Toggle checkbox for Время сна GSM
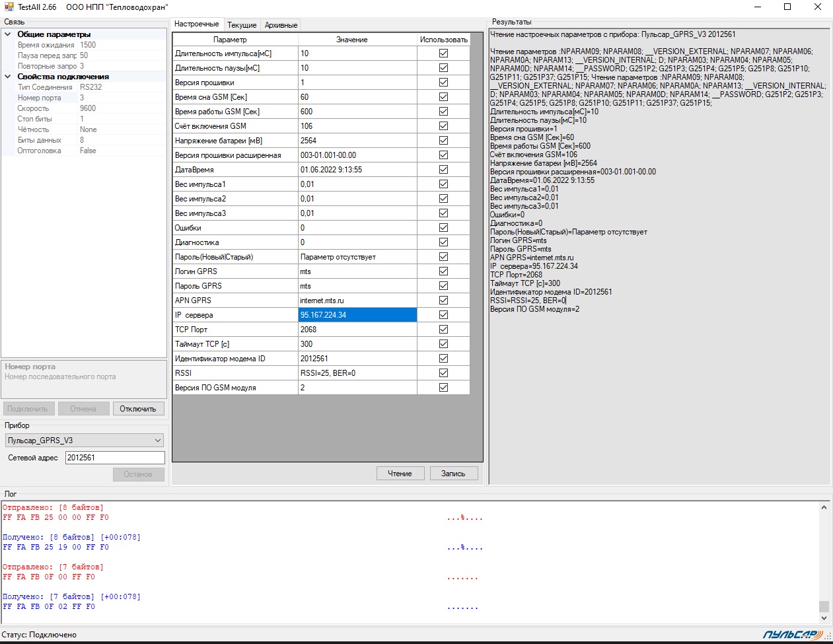 coord(443,97)
